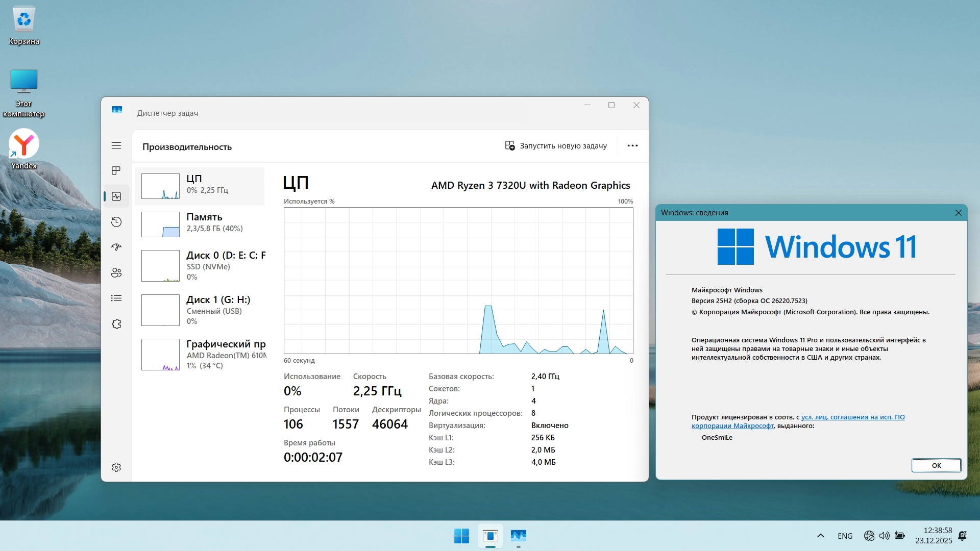Open the Users sidebar icon
980x551 pixels.
point(116,272)
